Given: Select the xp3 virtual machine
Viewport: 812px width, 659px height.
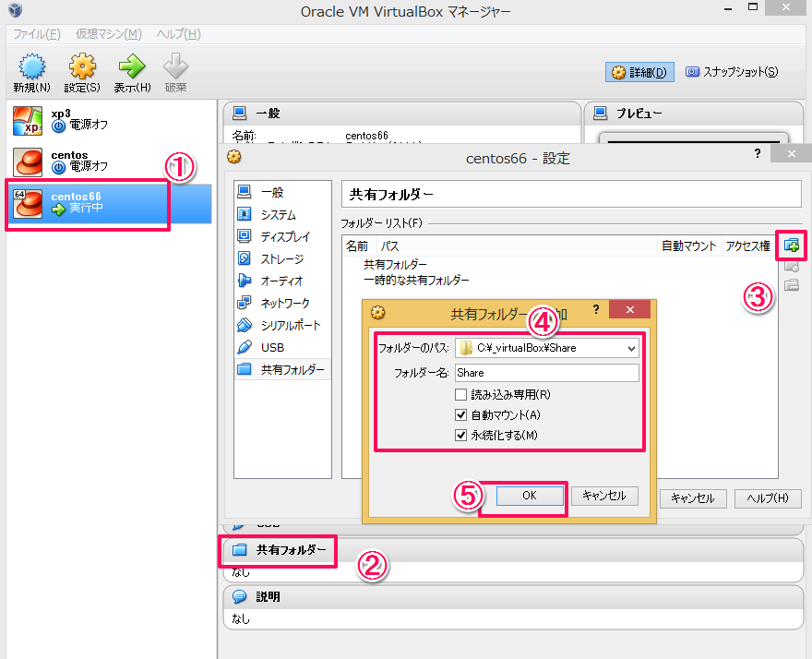Looking at the screenshot, I should [x=111, y=120].
